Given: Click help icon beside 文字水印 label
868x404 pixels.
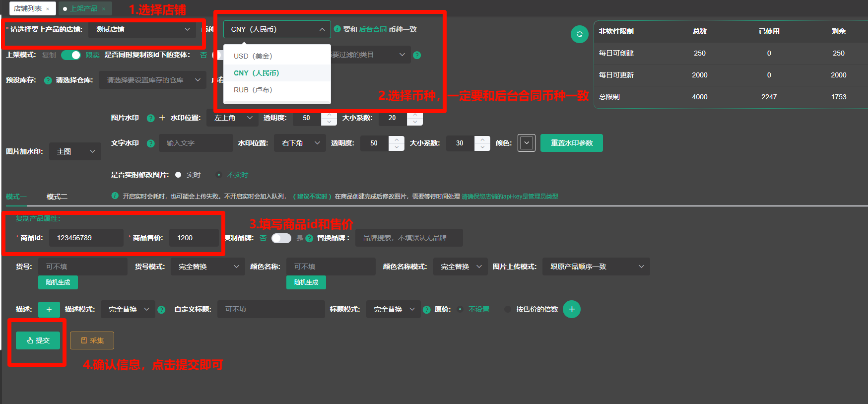Looking at the screenshot, I should point(151,143).
